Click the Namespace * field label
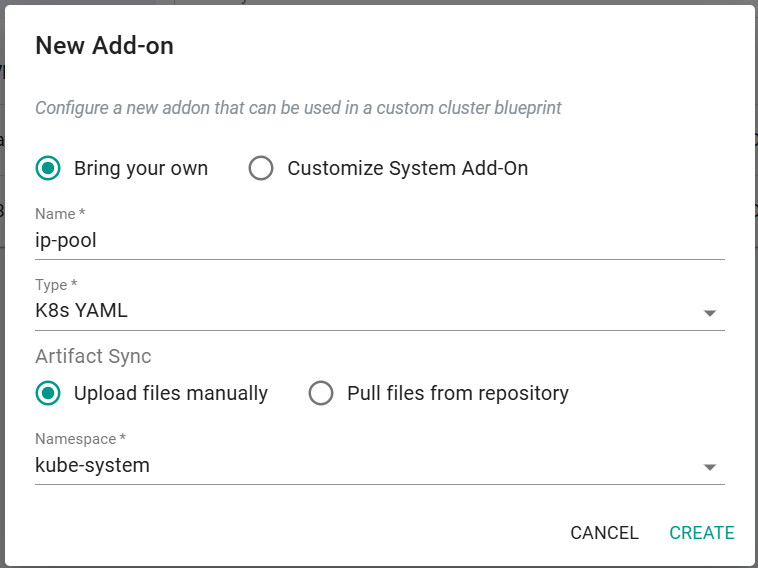This screenshot has height=568, width=758. [80, 439]
